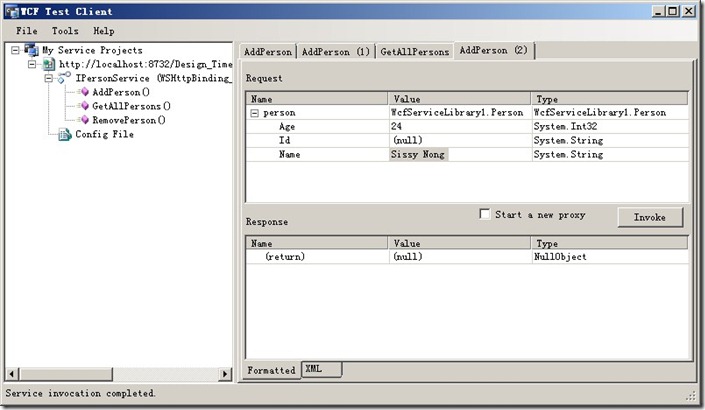Click the Name row System.String type cell
The height and width of the screenshot is (410, 705).
pos(610,154)
